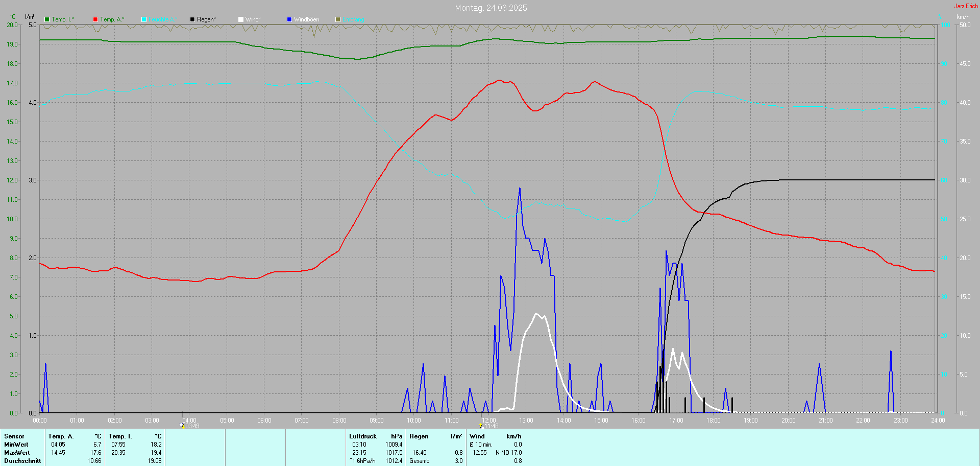Click the maximum indoor temperature "19.4"
The height and width of the screenshot is (466, 980).
click(156, 453)
